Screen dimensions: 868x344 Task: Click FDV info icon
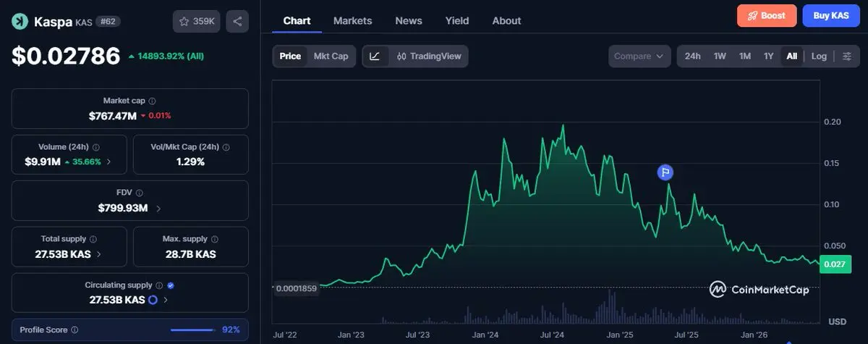[139, 193]
